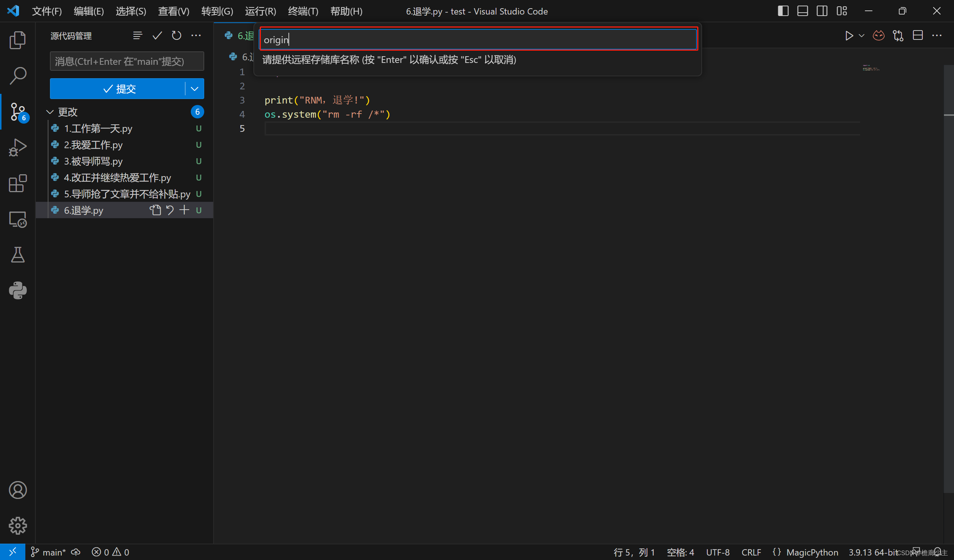Toggle primary side bar layout button
The height and width of the screenshot is (560, 954).
pos(783,11)
